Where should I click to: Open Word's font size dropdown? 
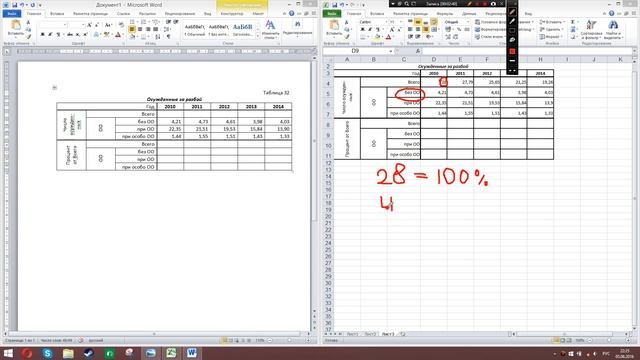tap(83, 25)
